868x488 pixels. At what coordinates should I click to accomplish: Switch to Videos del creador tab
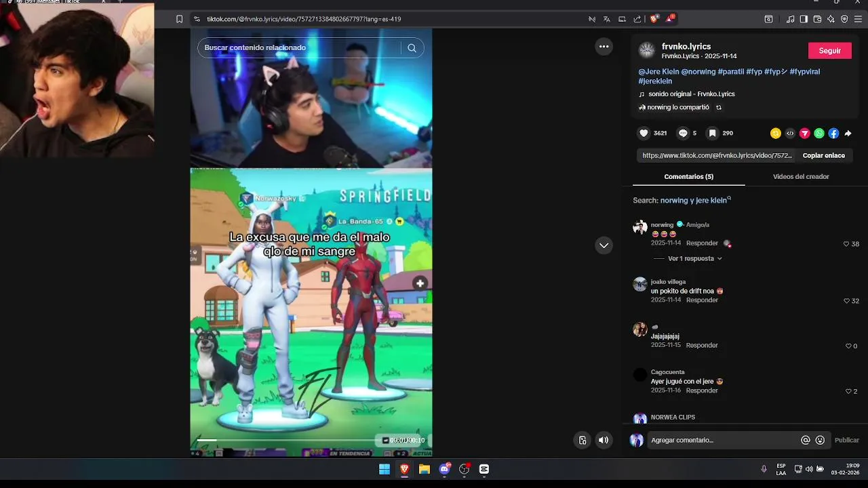(801, 177)
